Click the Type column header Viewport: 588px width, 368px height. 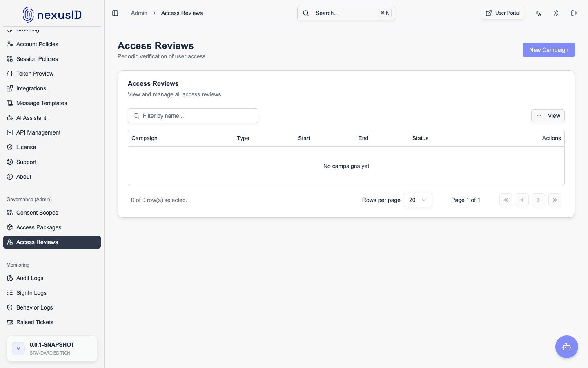coord(243,138)
